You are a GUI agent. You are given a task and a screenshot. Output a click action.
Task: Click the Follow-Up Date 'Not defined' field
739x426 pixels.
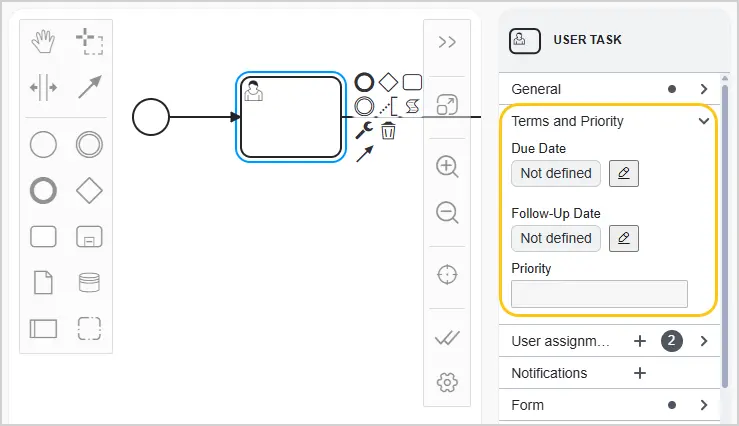click(x=556, y=238)
